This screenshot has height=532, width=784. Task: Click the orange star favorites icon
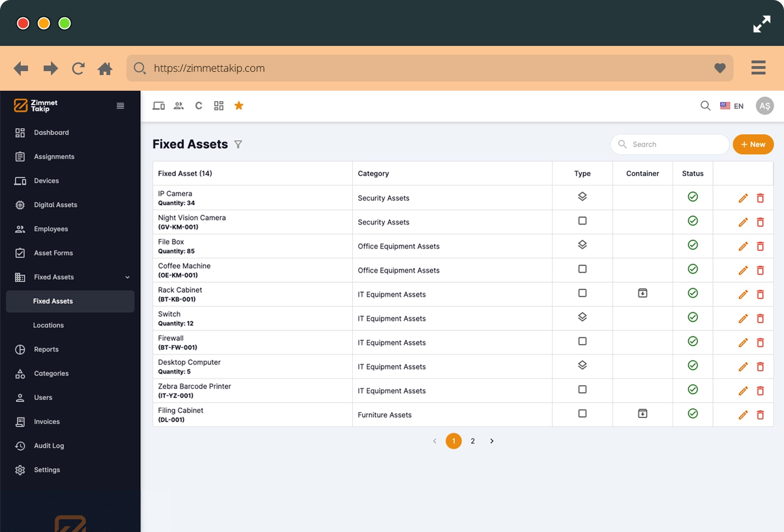[x=239, y=106]
